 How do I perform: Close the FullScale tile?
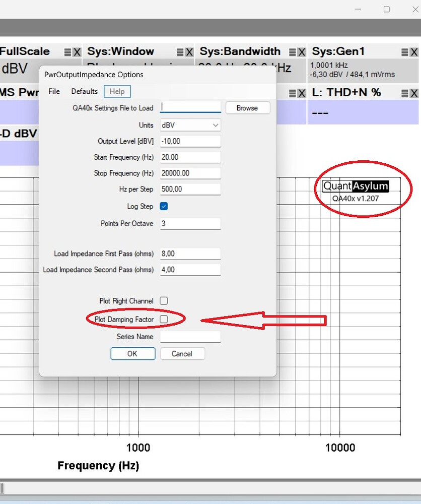(x=77, y=52)
